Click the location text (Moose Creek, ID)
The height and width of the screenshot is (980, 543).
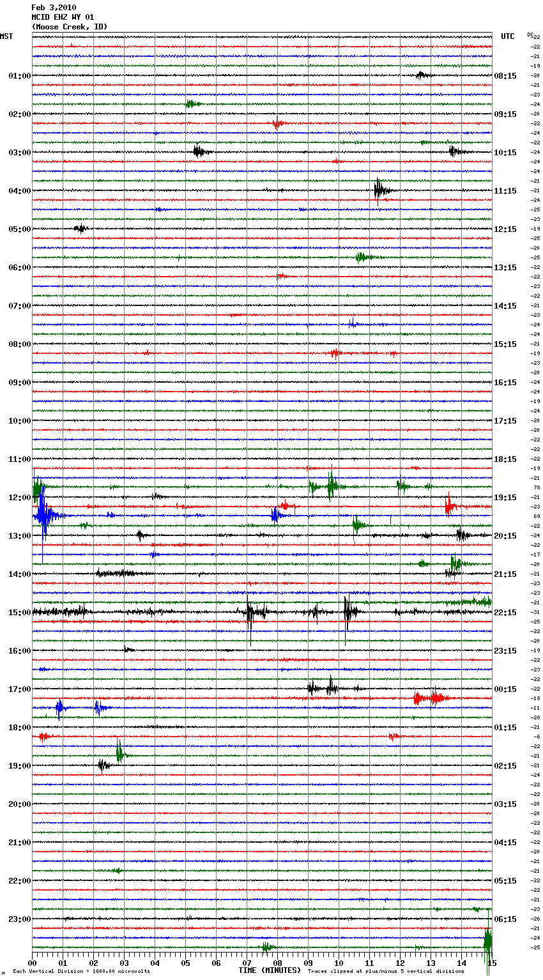70,27
